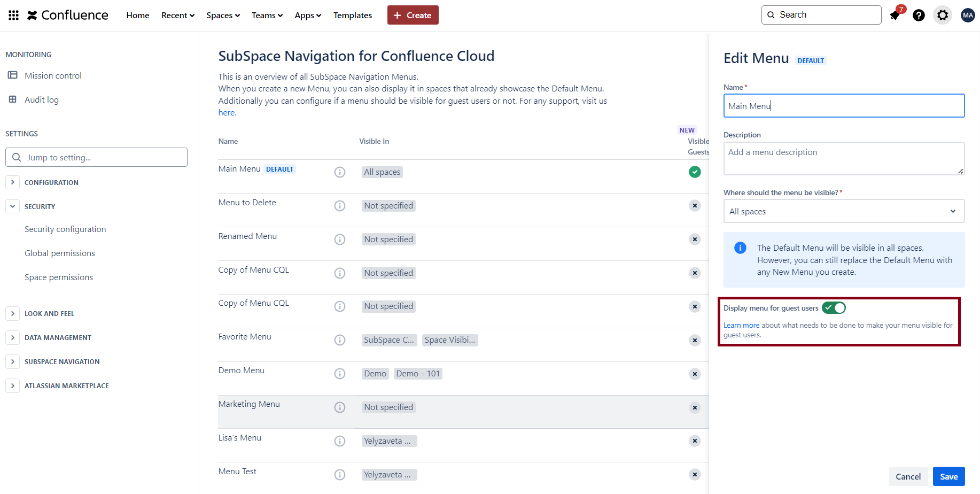
Task: Open the help question mark icon
Action: [919, 15]
